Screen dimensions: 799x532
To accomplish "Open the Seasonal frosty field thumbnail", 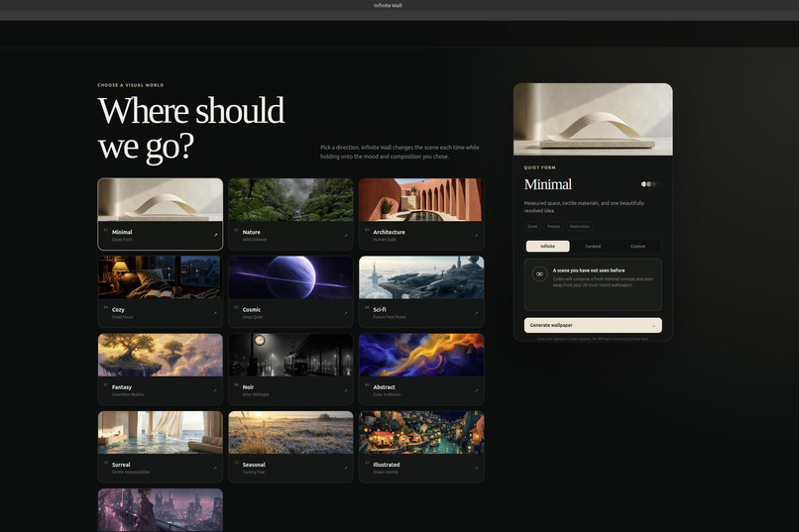I will coord(291,433).
